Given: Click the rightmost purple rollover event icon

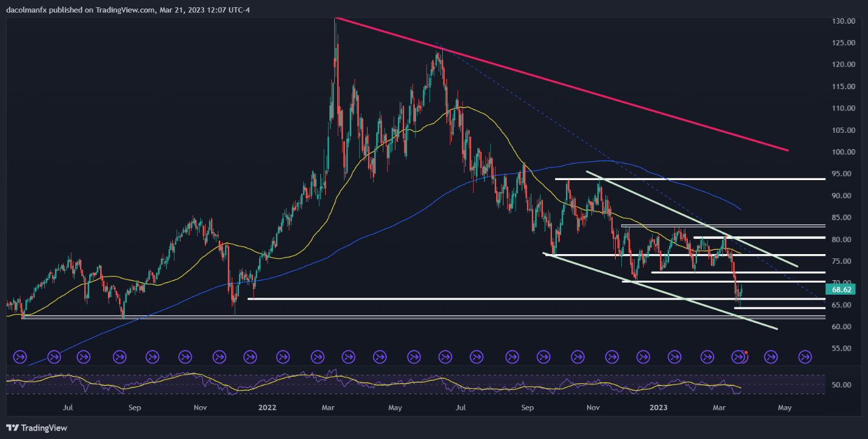Looking at the screenshot, I should (805, 357).
